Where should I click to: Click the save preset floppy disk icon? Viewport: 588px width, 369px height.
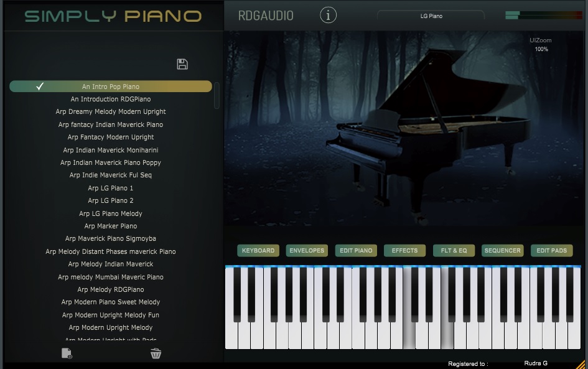pyautogui.click(x=182, y=64)
